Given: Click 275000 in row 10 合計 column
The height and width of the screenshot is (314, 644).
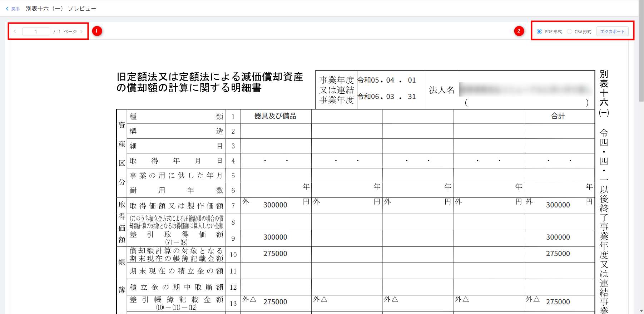Looking at the screenshot, I should click(x=558, y=254).
